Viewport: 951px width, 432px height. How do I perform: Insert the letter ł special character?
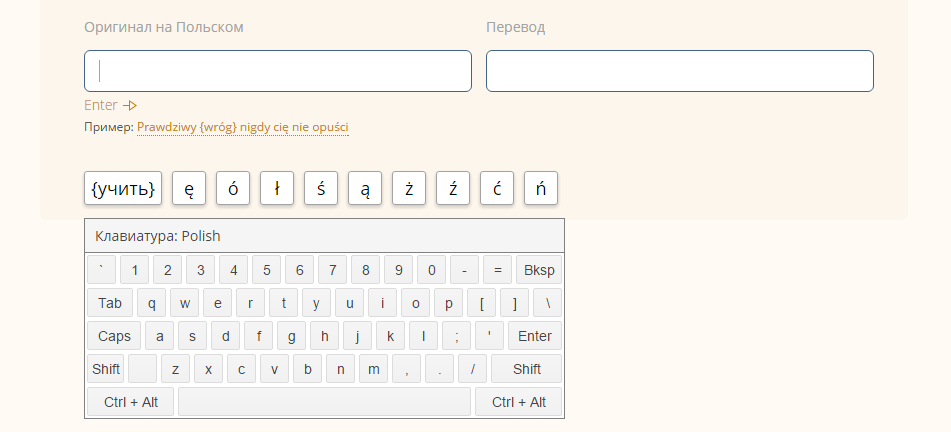coord(277,189)
